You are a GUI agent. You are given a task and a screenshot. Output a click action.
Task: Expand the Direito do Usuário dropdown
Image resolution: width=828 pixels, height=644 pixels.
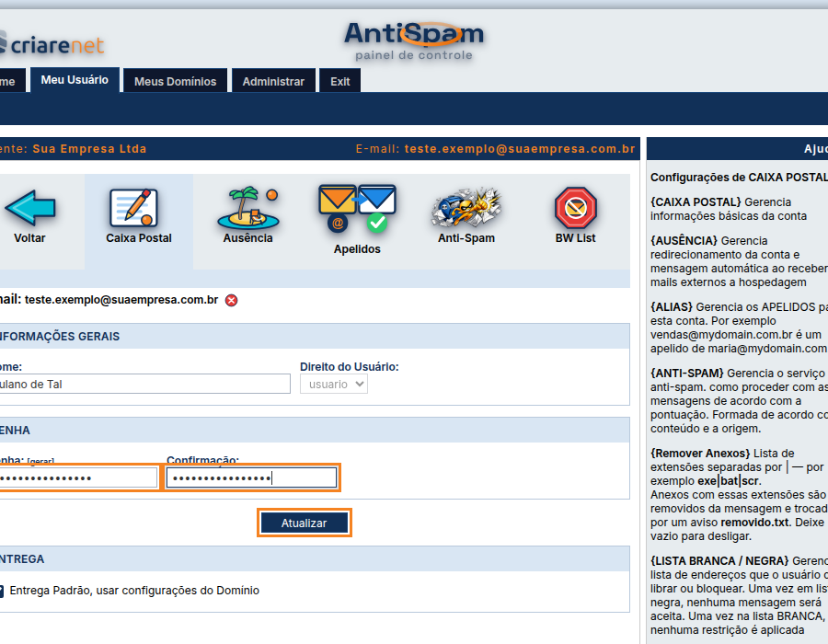[x=334, y=385]
